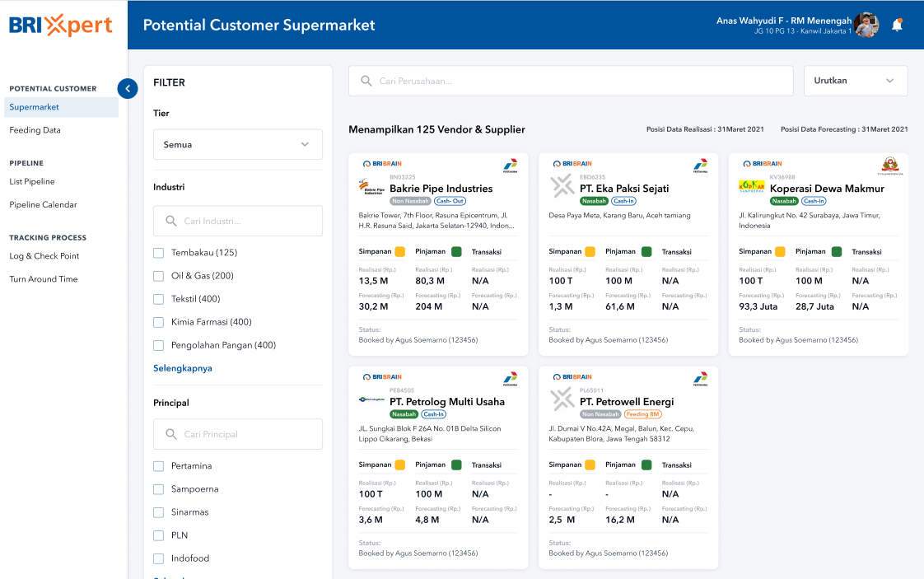Click BRIBRAIN logo on Petrolog Multi Usaha card

(x=382, y=377)
